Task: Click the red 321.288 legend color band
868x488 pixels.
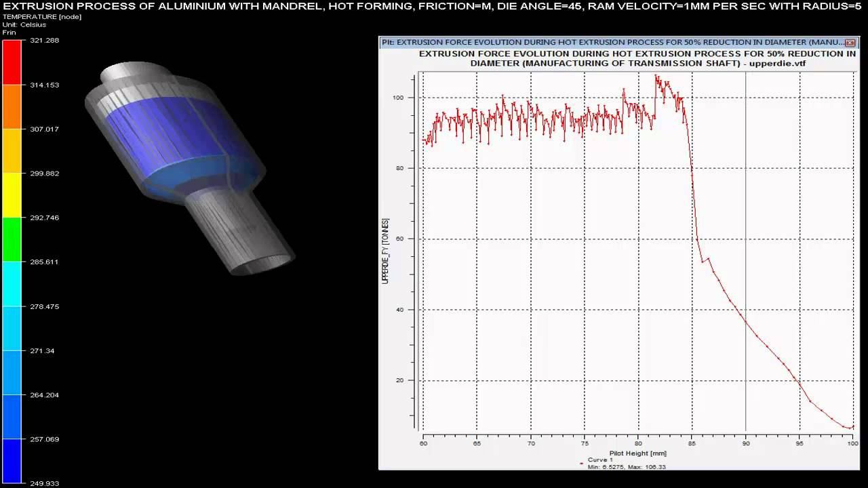Action: click(12, 62)
